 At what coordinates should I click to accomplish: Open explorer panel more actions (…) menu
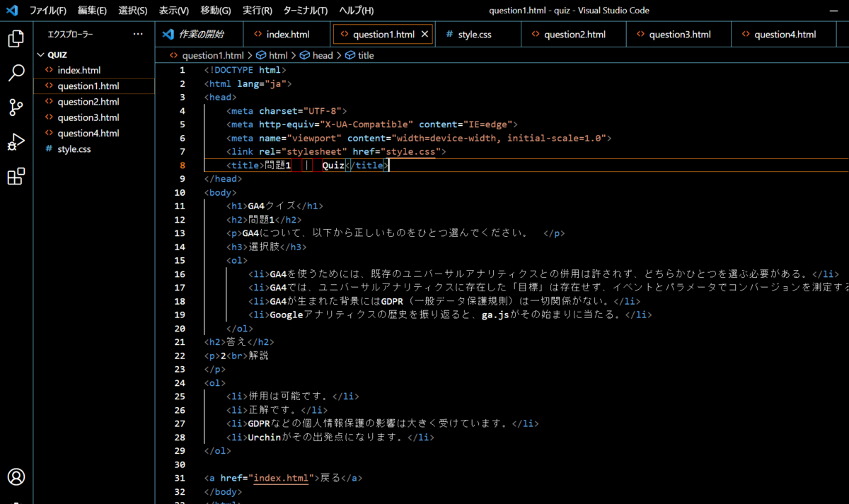(x=138, y=34)
